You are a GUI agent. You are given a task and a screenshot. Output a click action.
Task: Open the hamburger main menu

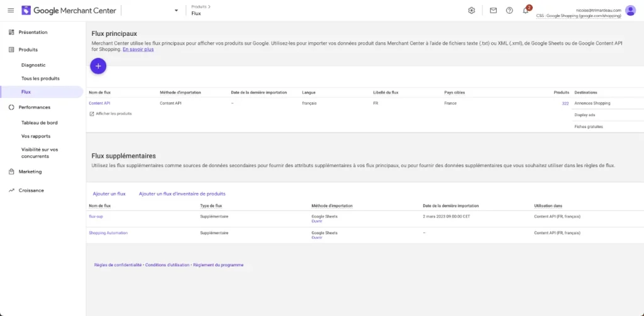[x=11, y=10]
